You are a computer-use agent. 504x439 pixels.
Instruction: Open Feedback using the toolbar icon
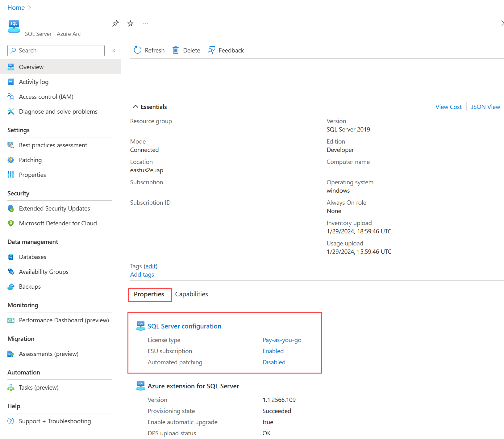[211, 50]
